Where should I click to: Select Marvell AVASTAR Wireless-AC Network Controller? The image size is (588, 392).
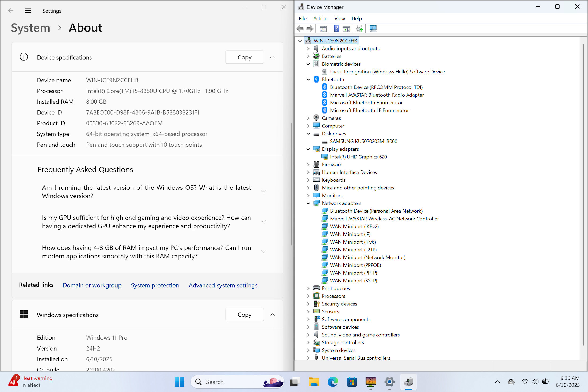[384, 219]
